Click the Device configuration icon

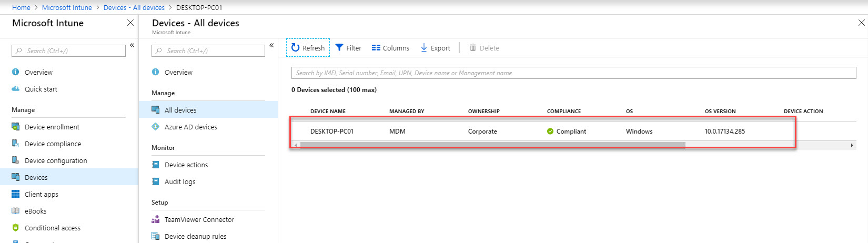(16, 160)
